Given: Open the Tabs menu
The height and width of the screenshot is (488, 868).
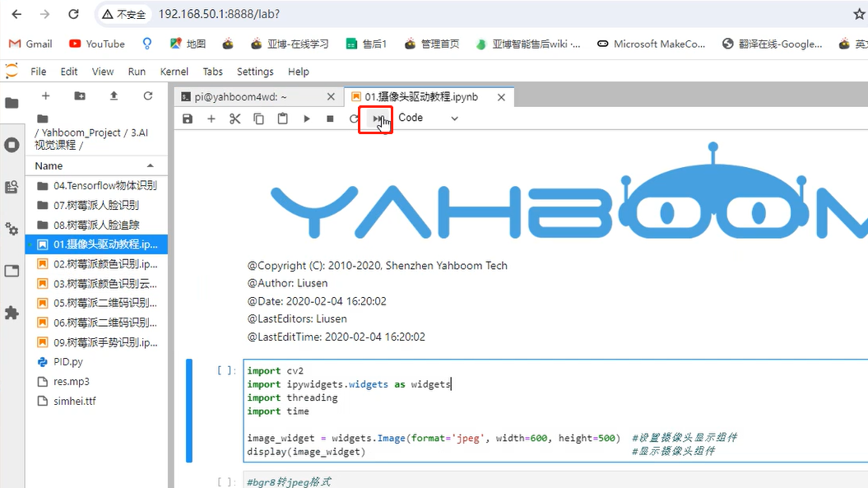Looking at the screenshot, I should pyautogui.click(x=212, y=72).
